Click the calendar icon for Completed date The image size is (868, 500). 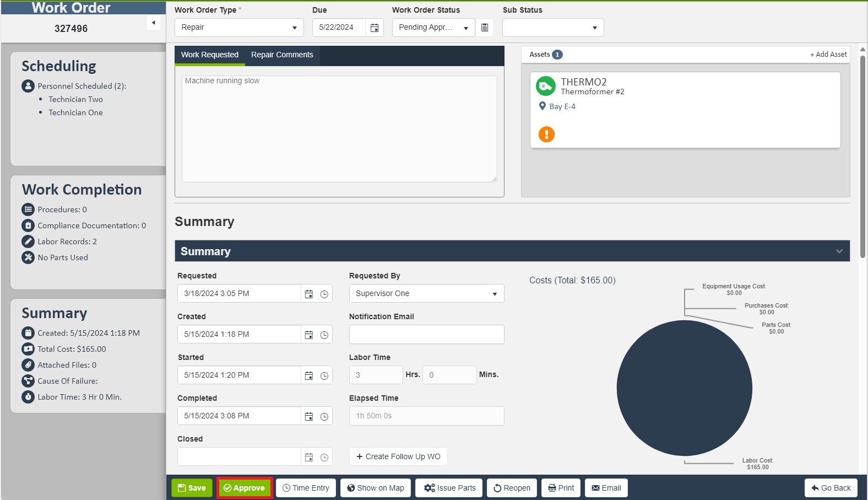click(309, 416)
